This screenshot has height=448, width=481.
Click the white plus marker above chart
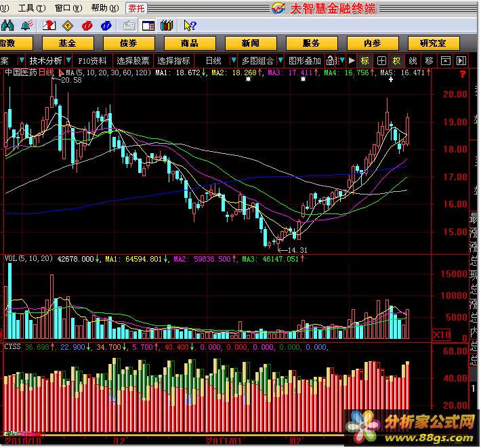tap(391, 79)
